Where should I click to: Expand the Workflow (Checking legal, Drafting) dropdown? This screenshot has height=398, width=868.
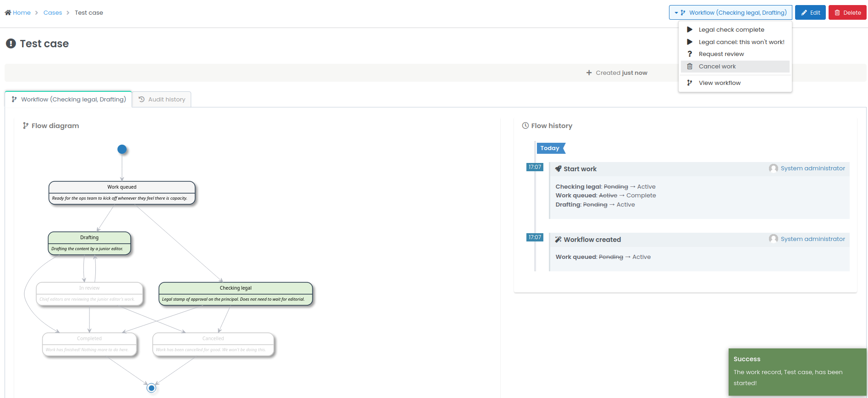pos(730,13)
